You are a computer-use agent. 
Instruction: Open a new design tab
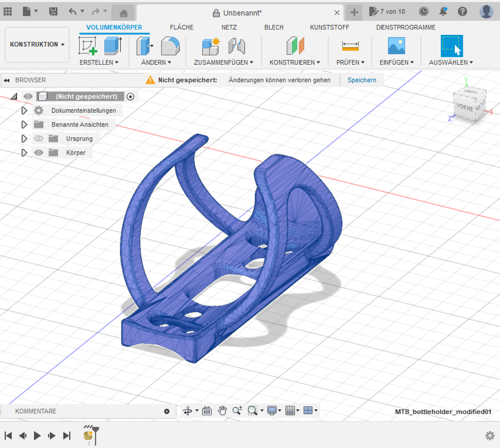(x=354, y=12)
